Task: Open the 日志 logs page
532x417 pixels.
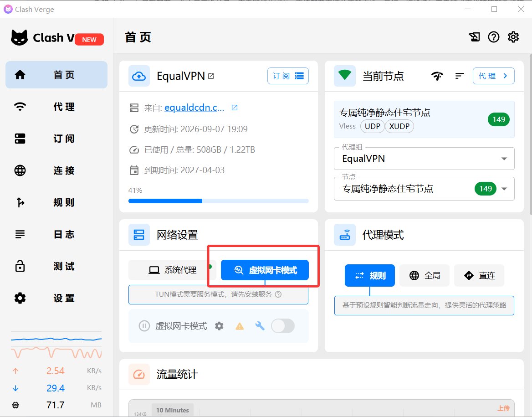Action: pyautogui.click(x=56, y=234)
